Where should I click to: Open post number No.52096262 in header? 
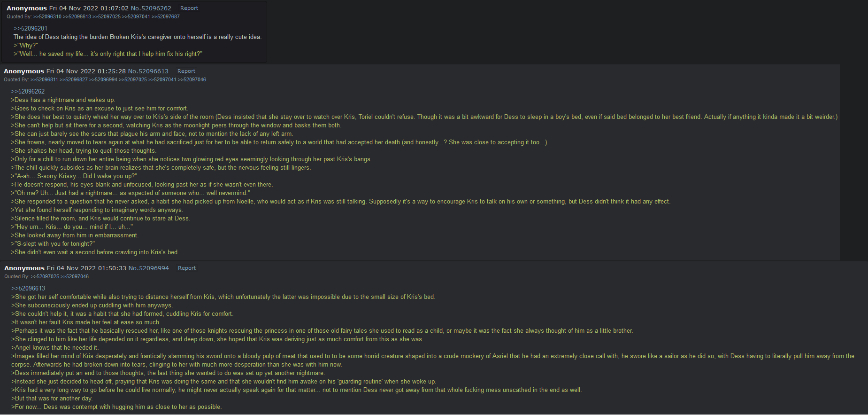click(x=151, y=8)
